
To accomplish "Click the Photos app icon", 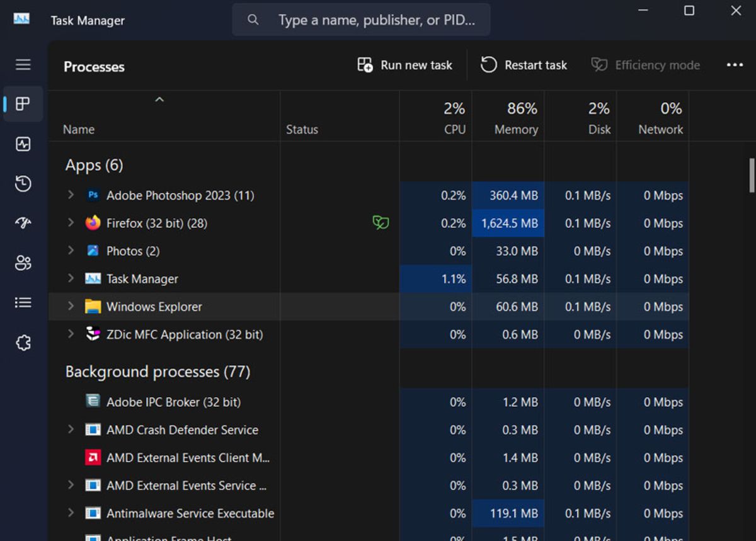I will coord(93,251).
